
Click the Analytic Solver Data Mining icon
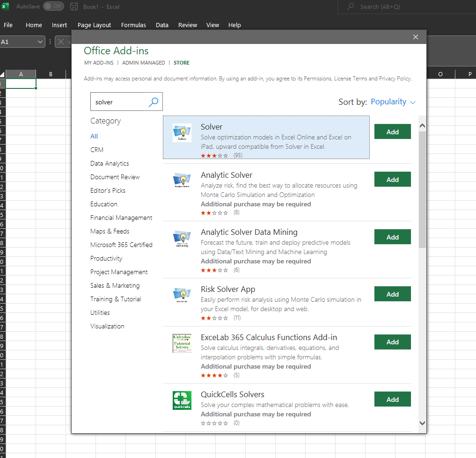coord(182,238)
